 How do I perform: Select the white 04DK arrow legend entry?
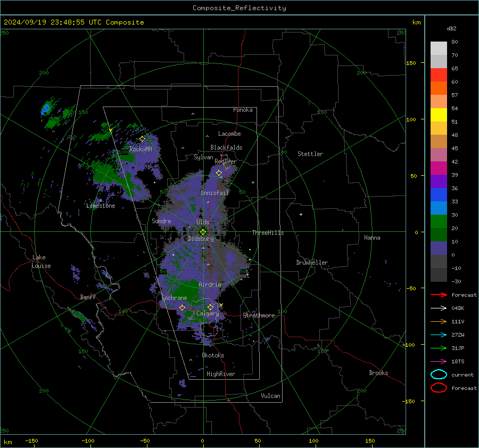(x=439, y=308)
